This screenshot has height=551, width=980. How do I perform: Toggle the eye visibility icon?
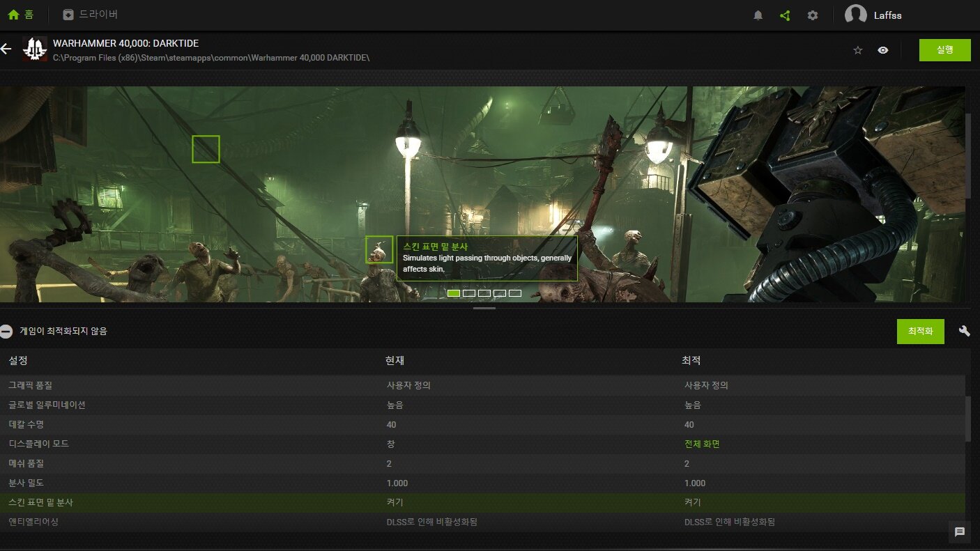pyautogui.click(x=883, y=50)
